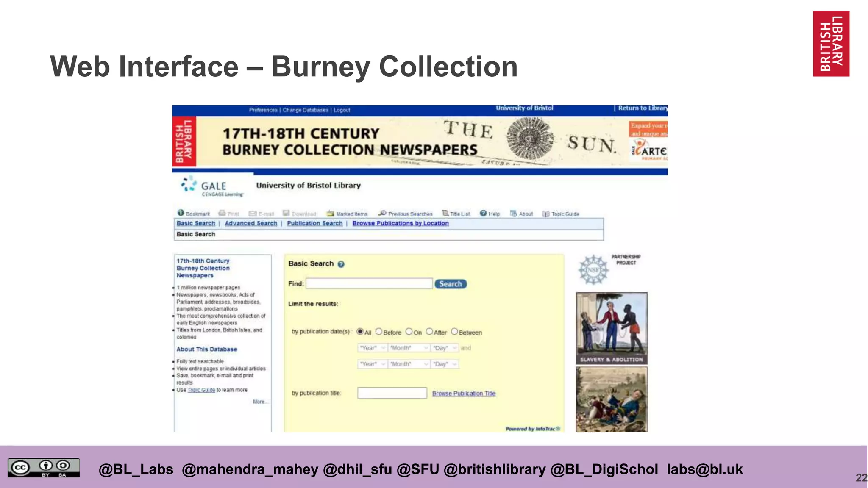Open the second Year dropdown
Image resolution: width=868 pixels, height=488 pixels.
(372, 364)
